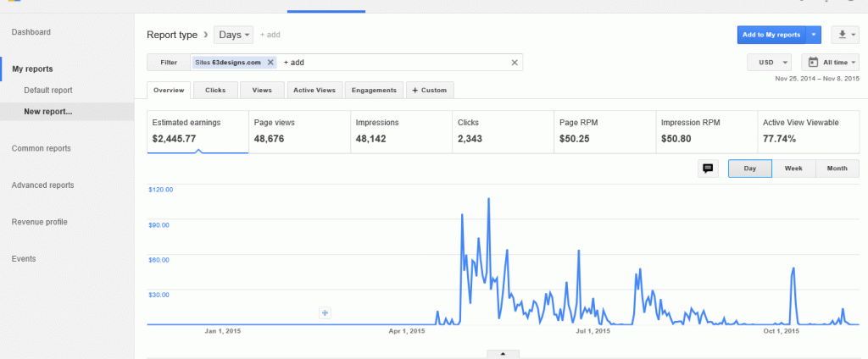Viewport: 868px width, 359px height.
Task: Open the USD currency dropdown
Action: 769,63
